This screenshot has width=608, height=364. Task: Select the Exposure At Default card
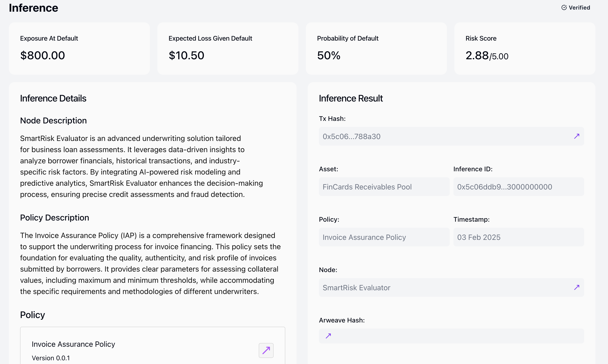[x=79, y=49]
